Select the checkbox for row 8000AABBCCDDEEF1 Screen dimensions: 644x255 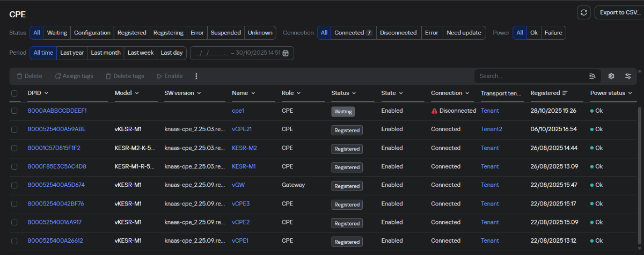(x=14, y=111)
